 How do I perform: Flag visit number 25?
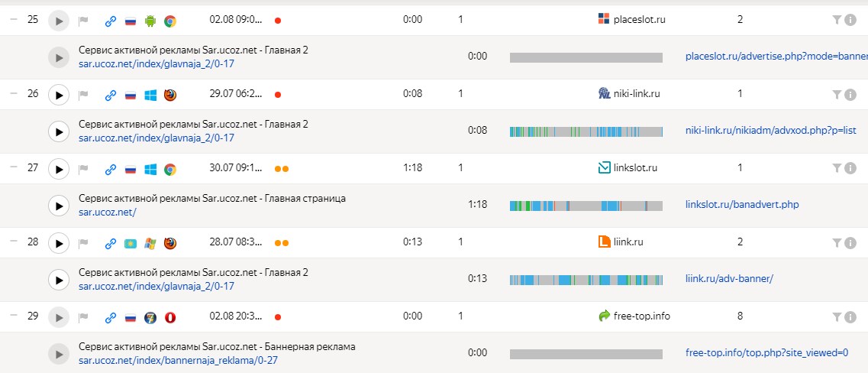83,21
